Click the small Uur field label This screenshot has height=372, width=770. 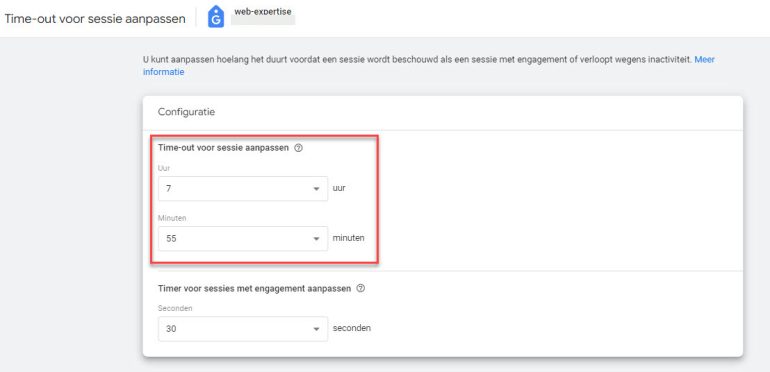coord(164,168)
